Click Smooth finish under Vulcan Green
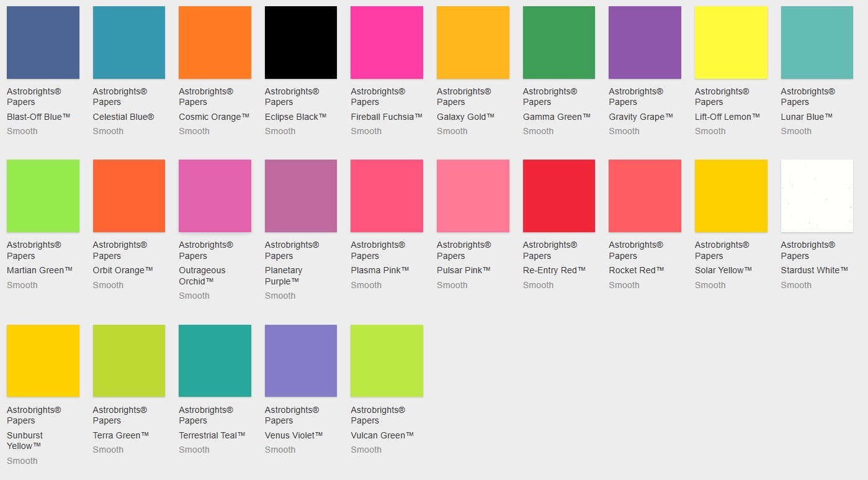868x480 pixels. [x=366, y=450]
